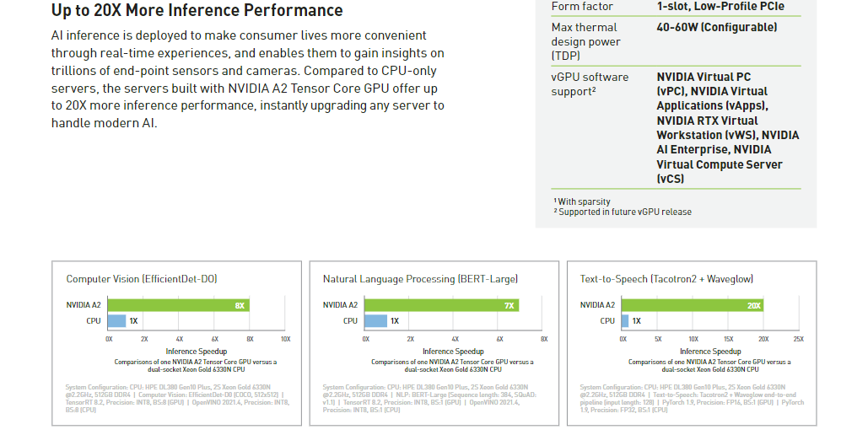
Task: Click the 'Computer Vision (EfficientDet-D0)' chart title
Action: pos(142,279)
